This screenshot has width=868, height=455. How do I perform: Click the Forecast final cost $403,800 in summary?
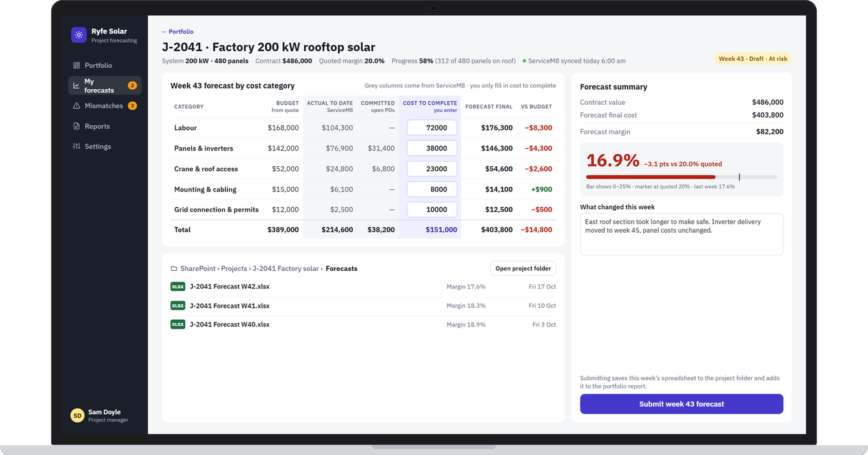[767, 115]
